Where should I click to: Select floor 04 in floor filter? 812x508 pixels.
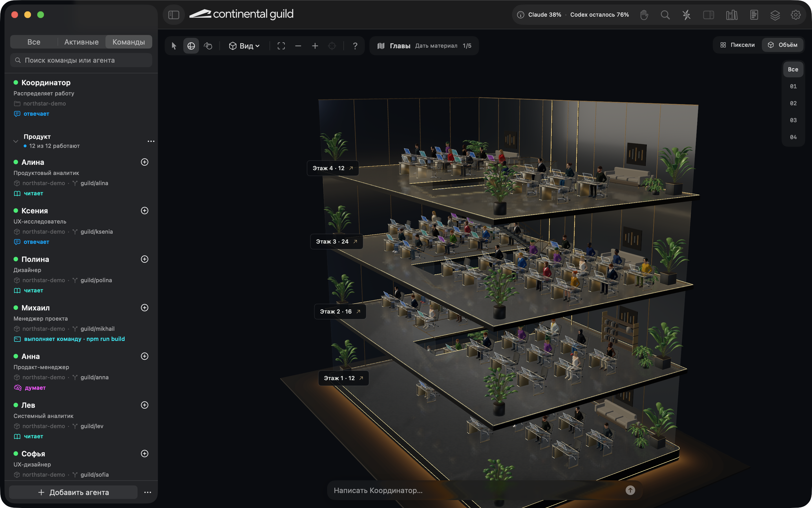tap(793, 137)
